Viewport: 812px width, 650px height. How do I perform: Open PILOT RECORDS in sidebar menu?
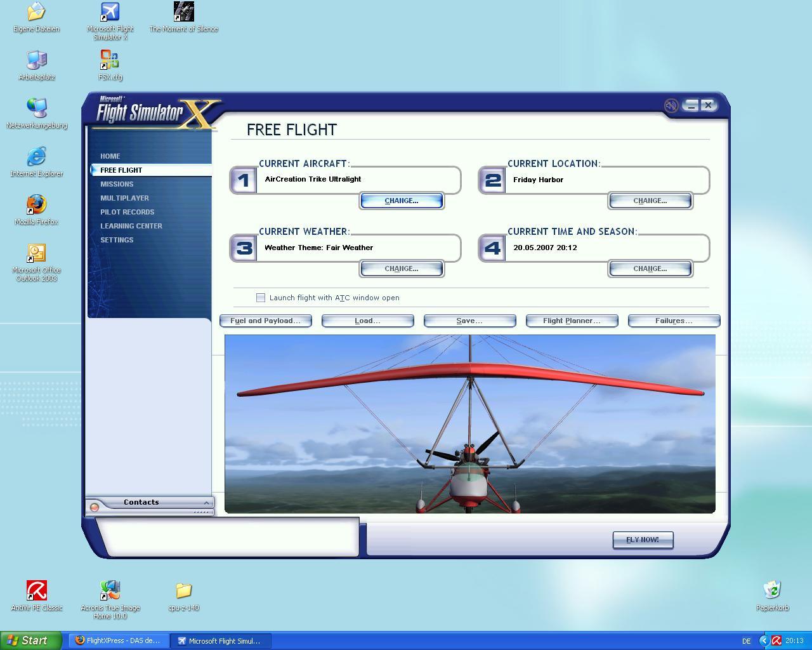[127, 212]
